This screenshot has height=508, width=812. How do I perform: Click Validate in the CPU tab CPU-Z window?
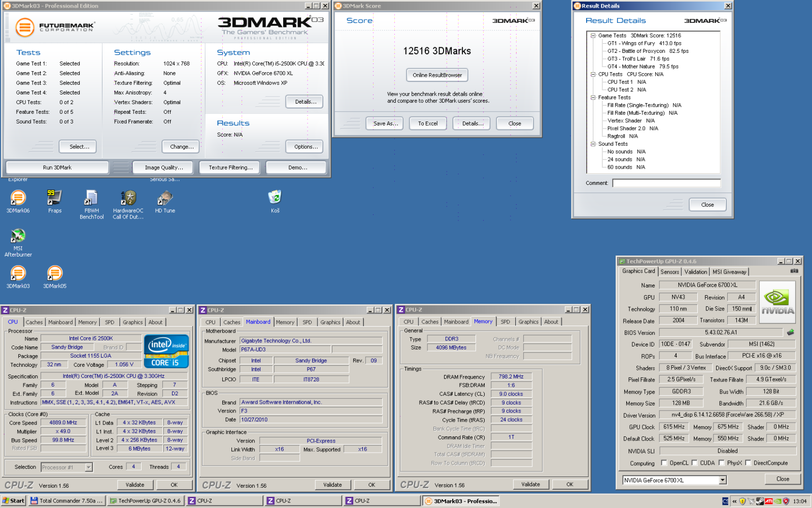tap(135, 485)
